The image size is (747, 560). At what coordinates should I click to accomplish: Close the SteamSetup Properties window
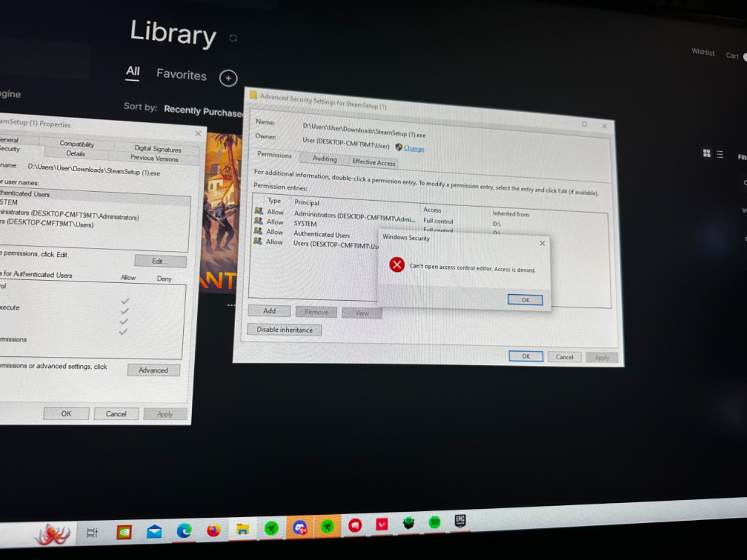(198, 133)
